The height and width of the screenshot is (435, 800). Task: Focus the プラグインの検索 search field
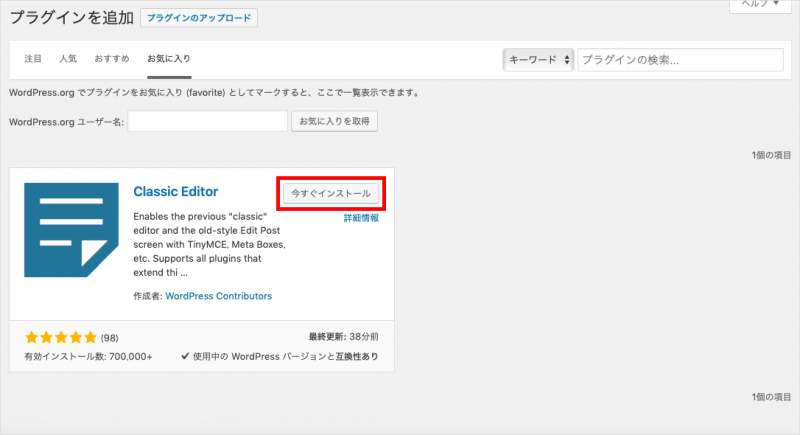[680, 60]
